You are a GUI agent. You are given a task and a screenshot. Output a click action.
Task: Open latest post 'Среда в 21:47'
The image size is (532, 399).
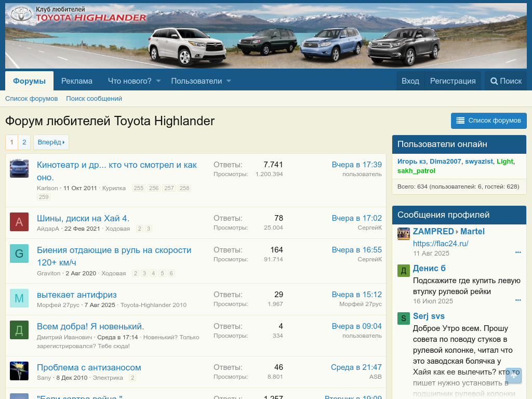(x=356, y=367)
